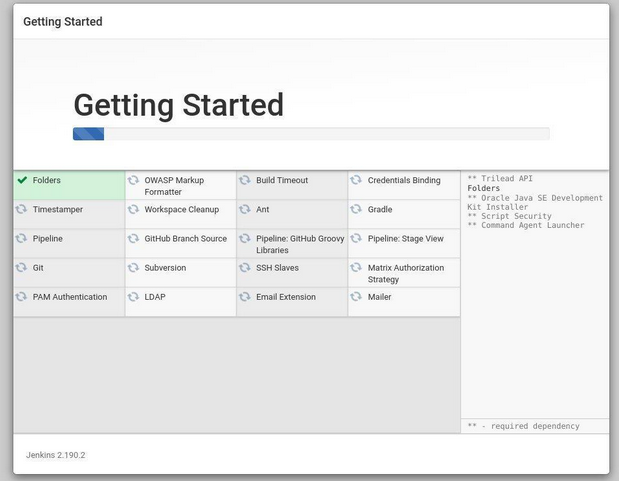The width and height of the screenshot is (619, 481).
Task: Click the bold Folders entry in install log
Action: click(483, 188)
